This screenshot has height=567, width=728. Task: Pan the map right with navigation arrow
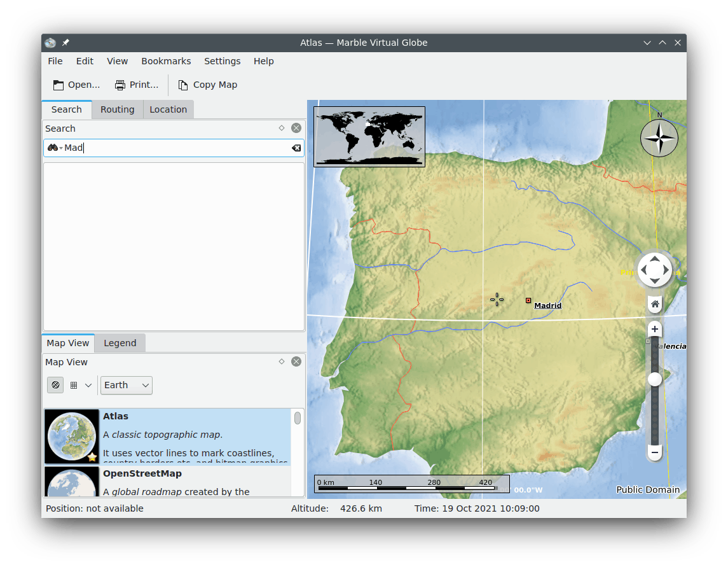pos(665,270)
